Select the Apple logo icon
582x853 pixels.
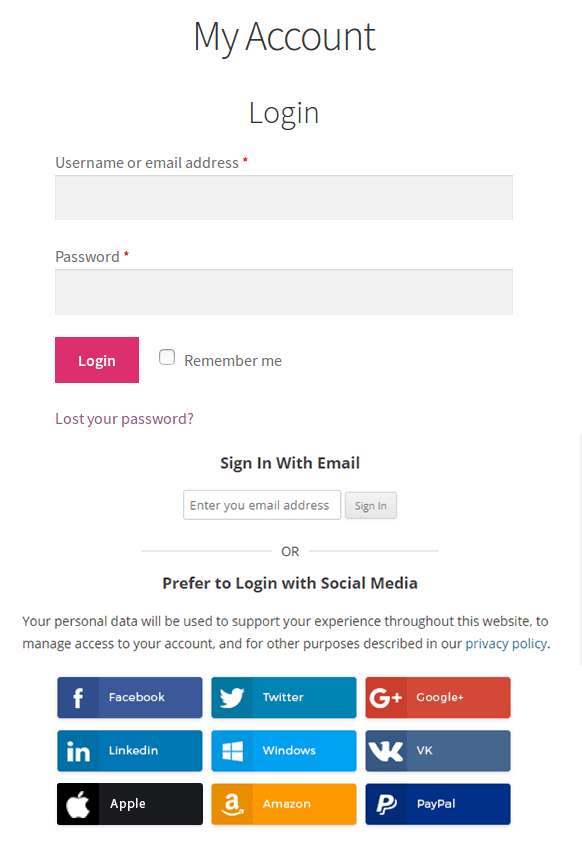78,803
